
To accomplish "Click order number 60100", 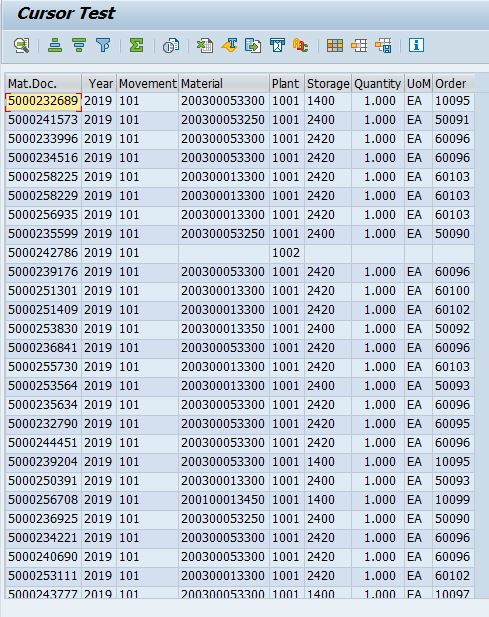I will point(452,291).
